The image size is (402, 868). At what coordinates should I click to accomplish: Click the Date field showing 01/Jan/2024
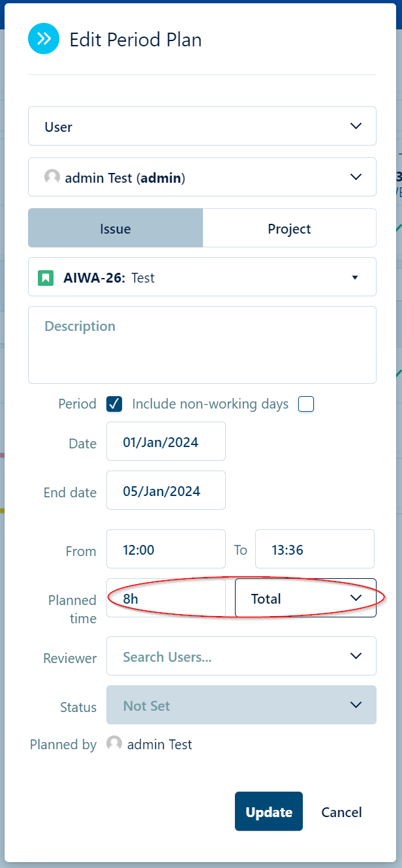(x=166, y=442)
